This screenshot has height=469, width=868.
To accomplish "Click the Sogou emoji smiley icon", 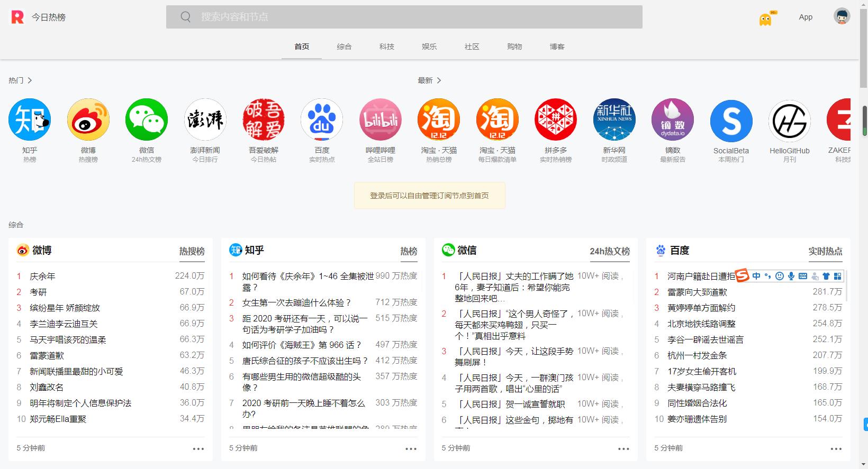I will pyautogui.click(x=779, y=276).
